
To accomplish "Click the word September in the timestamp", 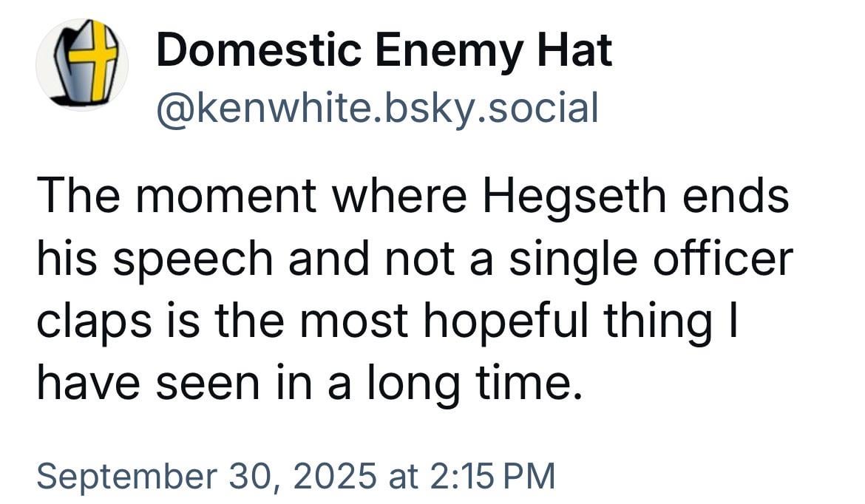I will [127, 477].
